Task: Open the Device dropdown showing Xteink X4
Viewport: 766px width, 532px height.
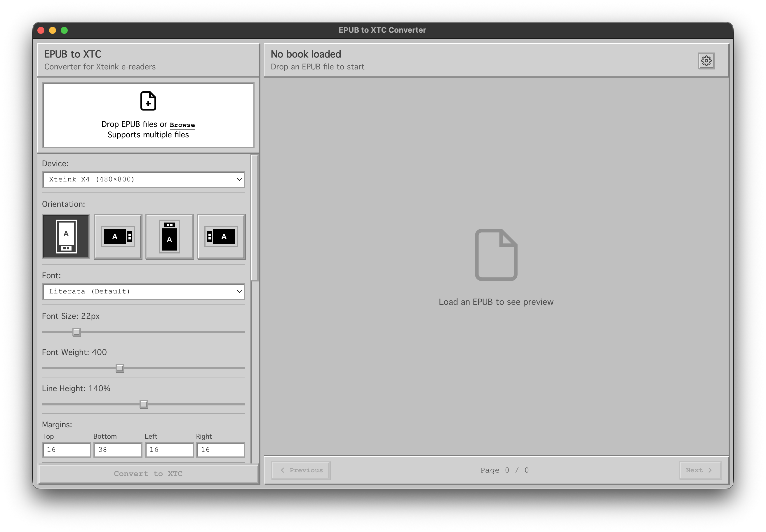Action: (x=143, y=179)
